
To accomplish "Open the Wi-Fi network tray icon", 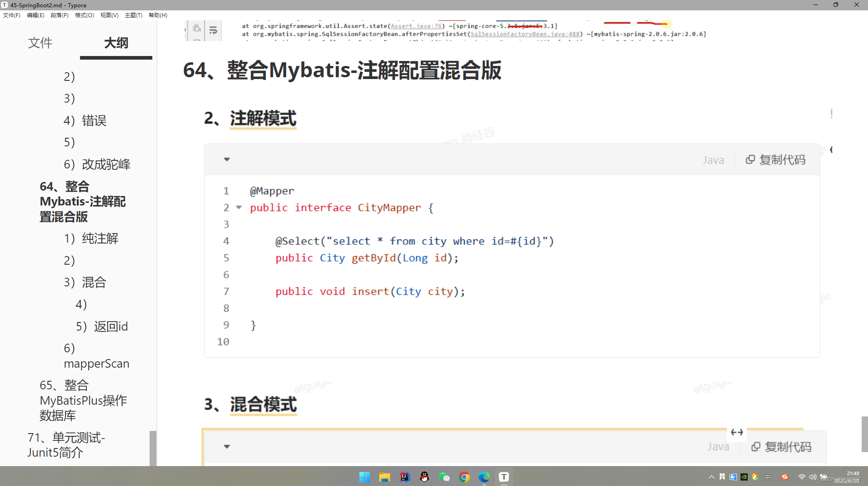I will [802, 477].
